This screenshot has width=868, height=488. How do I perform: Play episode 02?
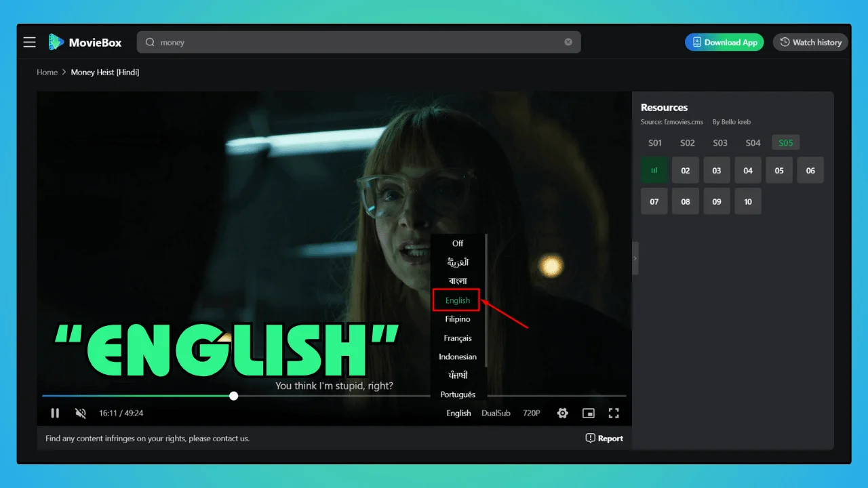click(686, 170)
